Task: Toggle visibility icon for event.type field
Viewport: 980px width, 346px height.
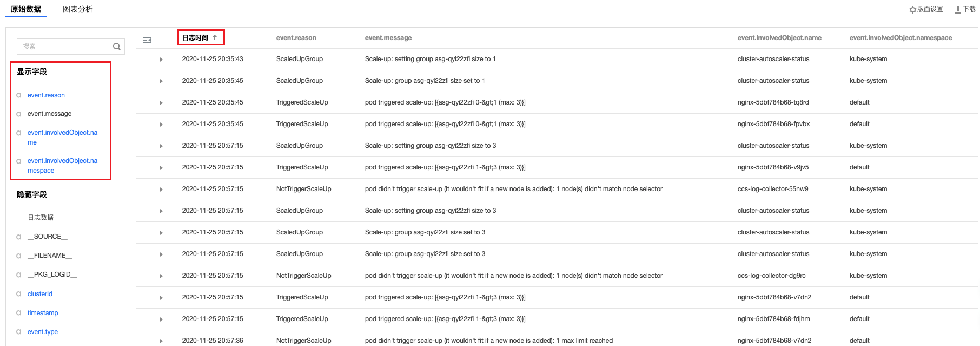Action: [19, 332]
